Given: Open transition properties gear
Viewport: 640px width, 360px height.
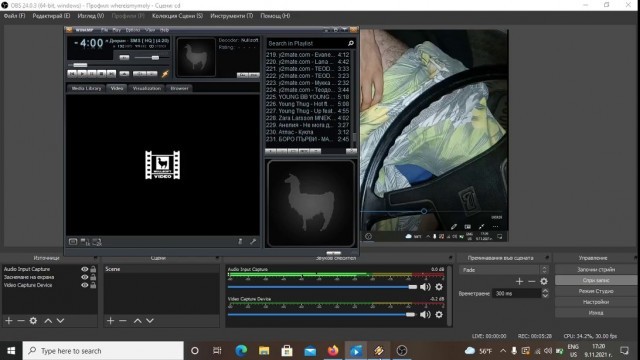Looking at the screenshot, I should 544,281.
